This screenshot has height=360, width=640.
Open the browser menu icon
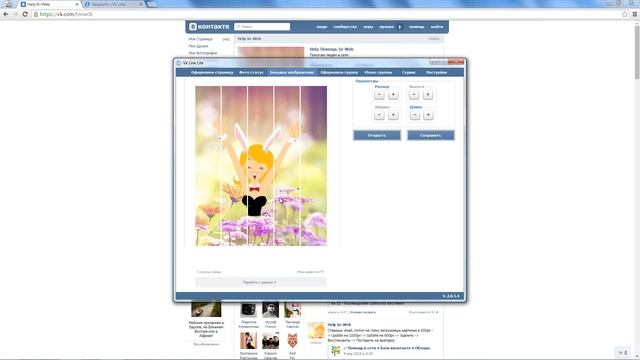point(634,14)
